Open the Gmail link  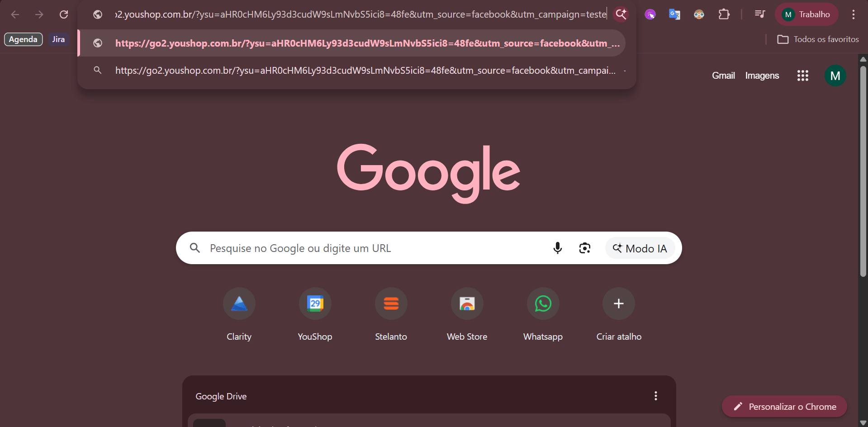(723, 76)
